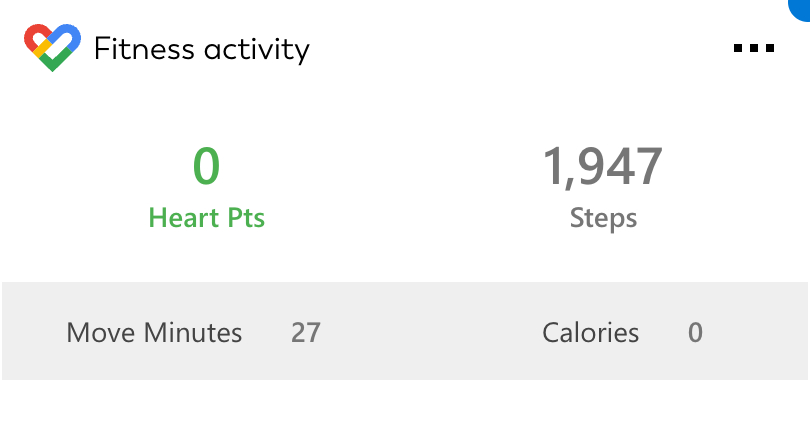Image resolution: width=810 pixels, height=448 pixels.
Task: Click the gray summary bar between Move Minutes and Calories
Action: tap(430, 332)
